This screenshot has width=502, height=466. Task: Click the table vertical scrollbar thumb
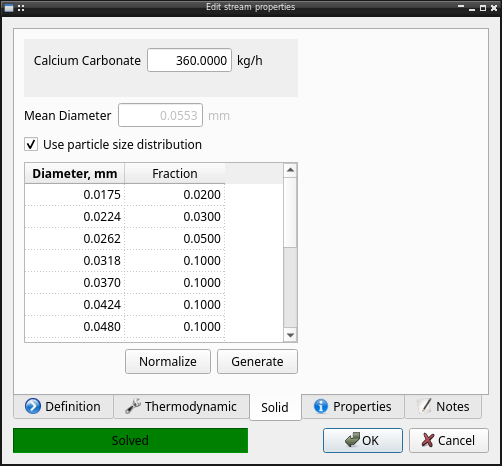(x=290, y=212)
